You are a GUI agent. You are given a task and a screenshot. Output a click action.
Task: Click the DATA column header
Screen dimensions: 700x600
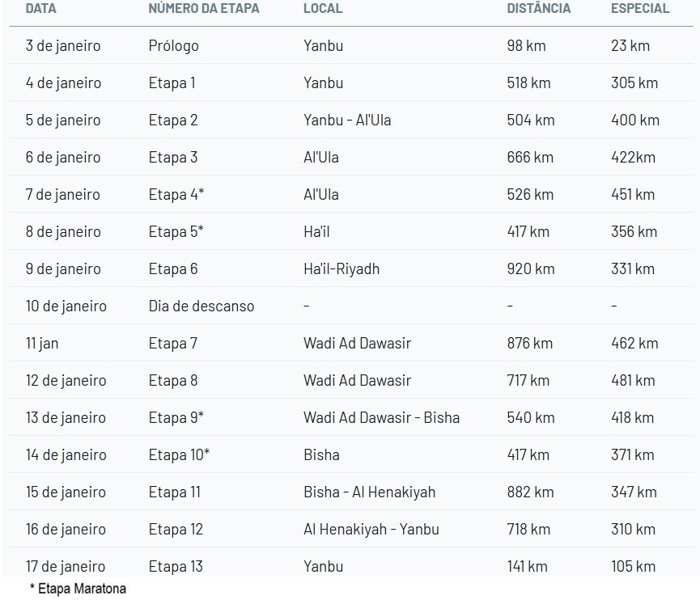41,9
